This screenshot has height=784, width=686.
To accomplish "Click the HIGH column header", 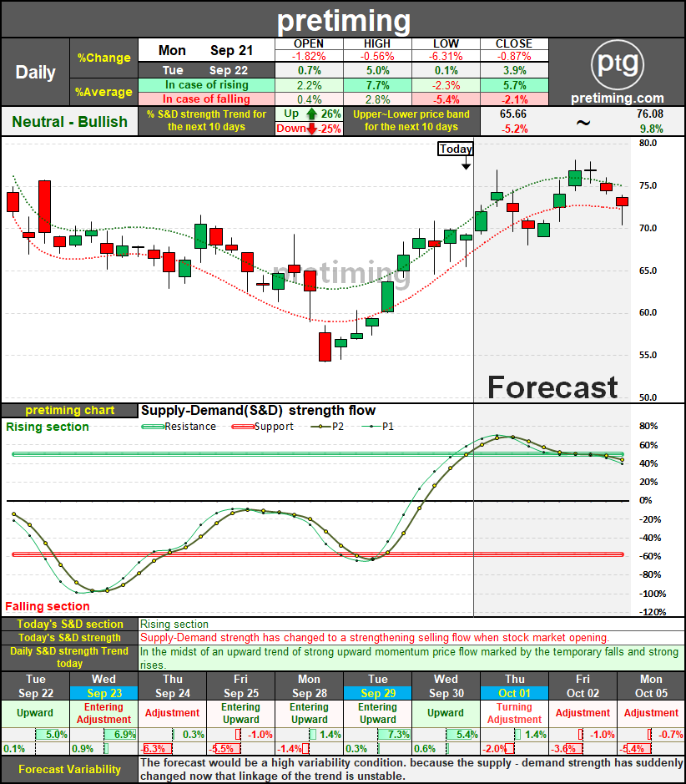I will click(377, 44).
